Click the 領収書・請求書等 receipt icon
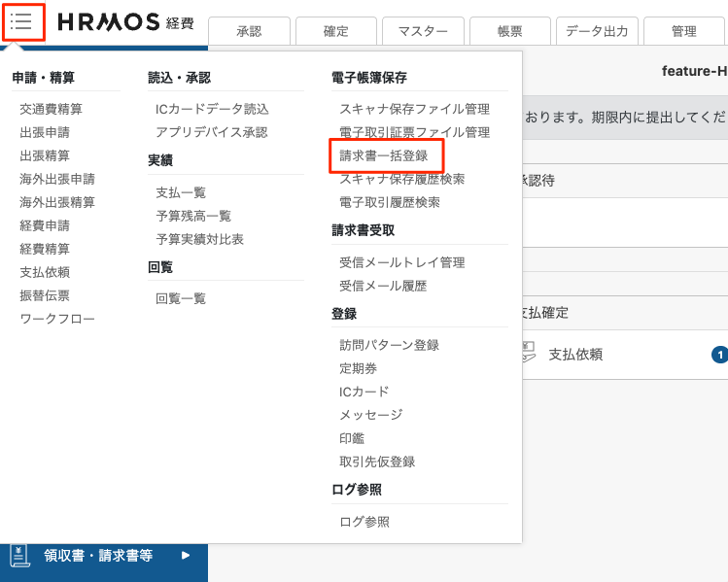 (x=20, y=556)
